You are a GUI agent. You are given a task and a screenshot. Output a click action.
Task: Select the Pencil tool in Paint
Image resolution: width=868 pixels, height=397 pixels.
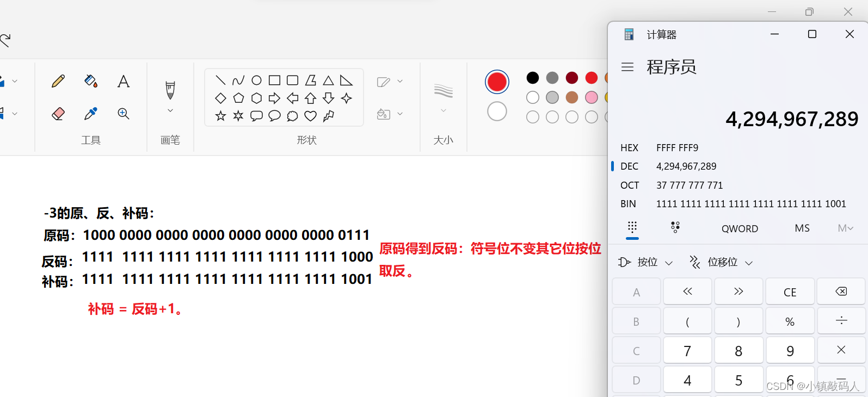tap(58, 82)
